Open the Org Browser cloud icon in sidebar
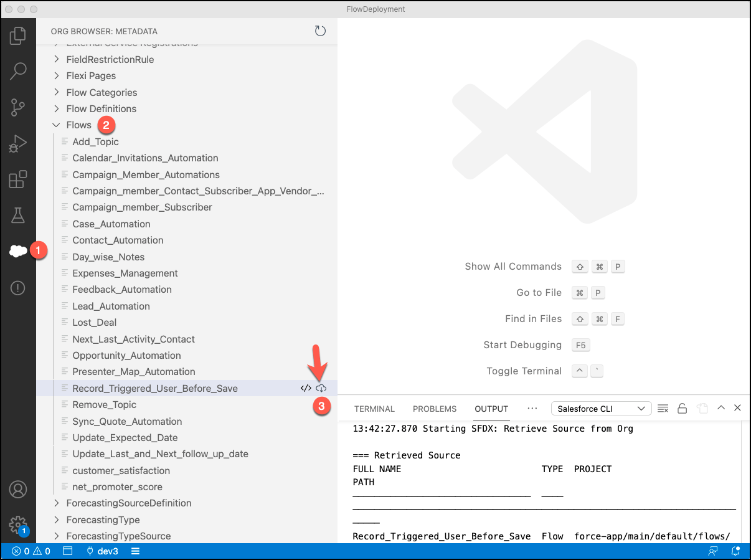Image resolution: width=751 pixels, height=560 pixels. pos(19,251)
